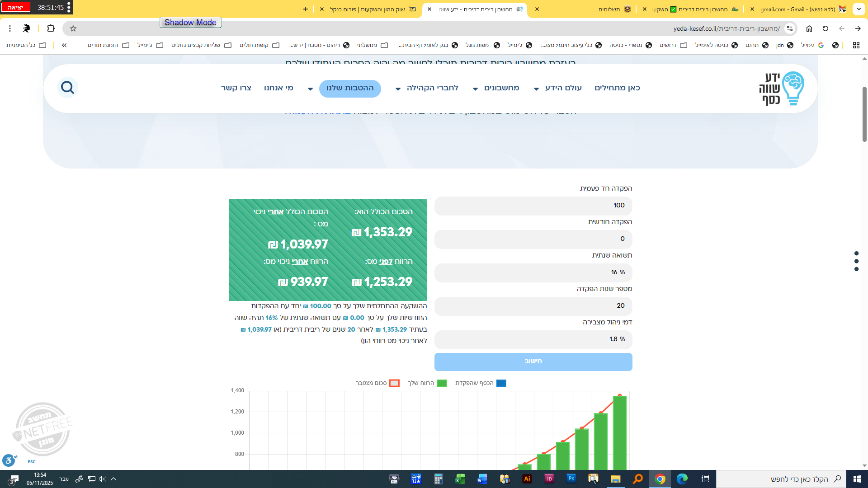Open the accessibility widget icon

pyautogui.click(x=9, y=460)
